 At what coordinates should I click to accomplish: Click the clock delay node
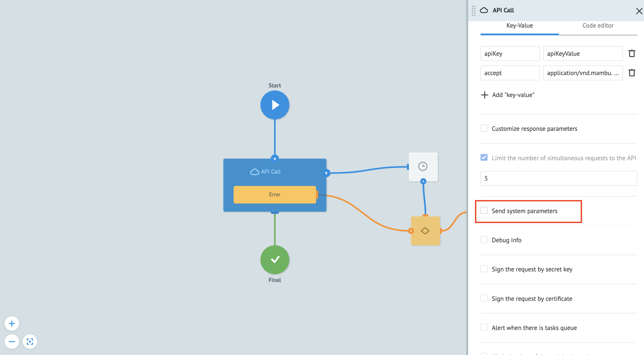(x=423, y=166)
